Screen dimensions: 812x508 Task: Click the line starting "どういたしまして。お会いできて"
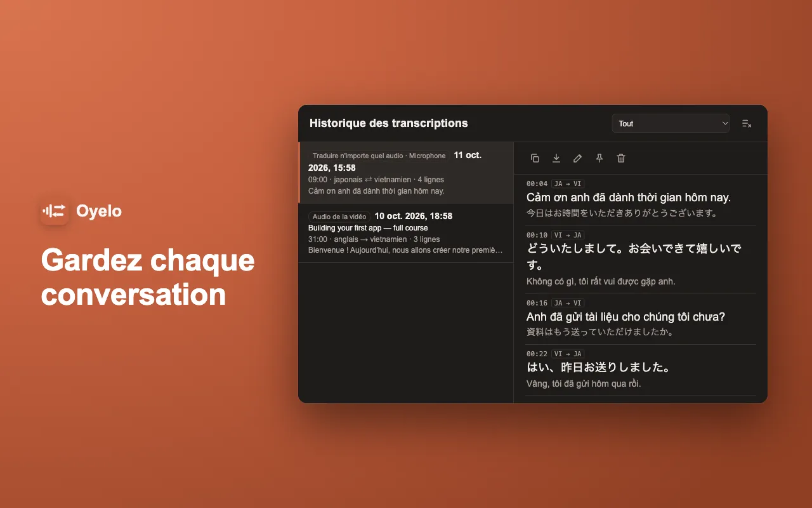point(634,257)
